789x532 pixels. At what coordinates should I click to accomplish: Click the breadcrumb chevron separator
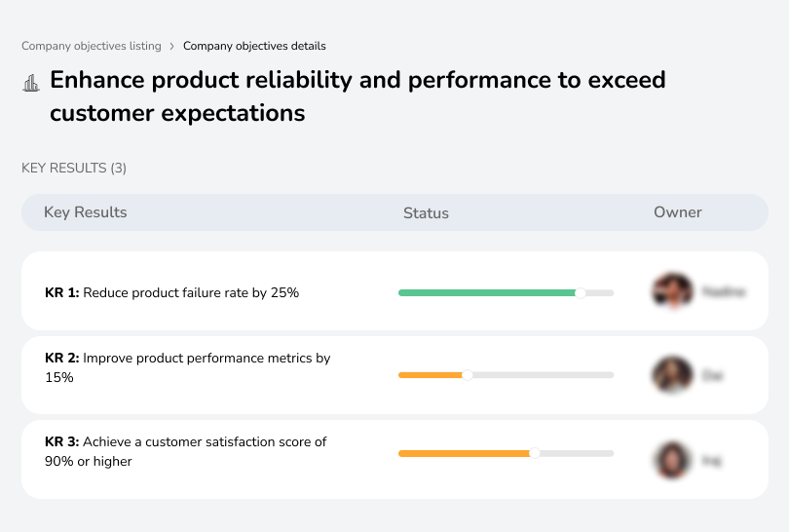tap(172, 46)
